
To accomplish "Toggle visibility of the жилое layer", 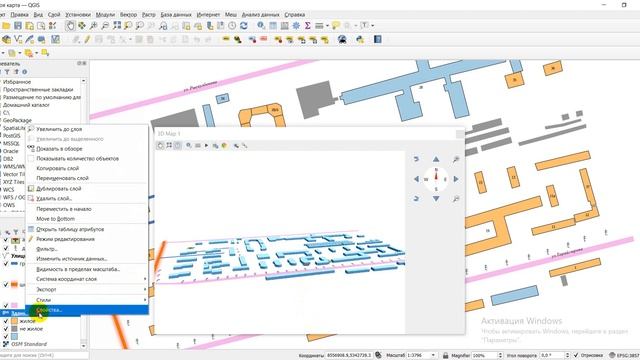I will tap(6, 321).
